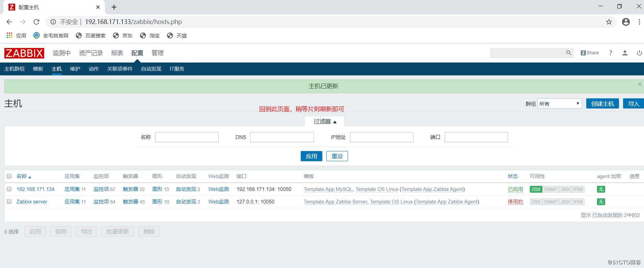Open the new tab plus button
This screenshot has width=644, height=268.
(114, 7)
